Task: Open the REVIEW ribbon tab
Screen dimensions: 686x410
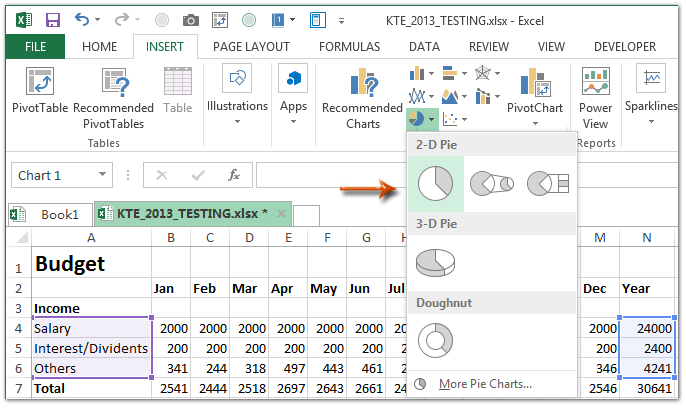Action: tap(489, 46)
